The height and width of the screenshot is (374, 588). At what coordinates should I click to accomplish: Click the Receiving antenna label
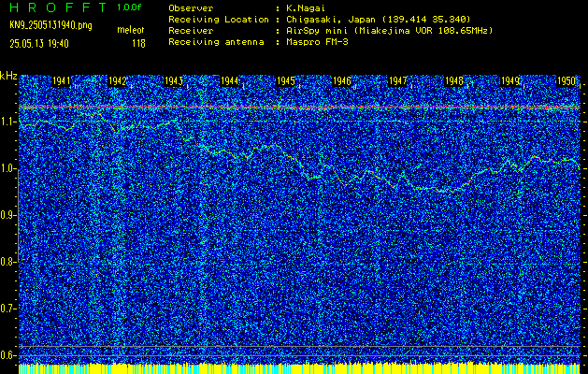coord(216,42)
